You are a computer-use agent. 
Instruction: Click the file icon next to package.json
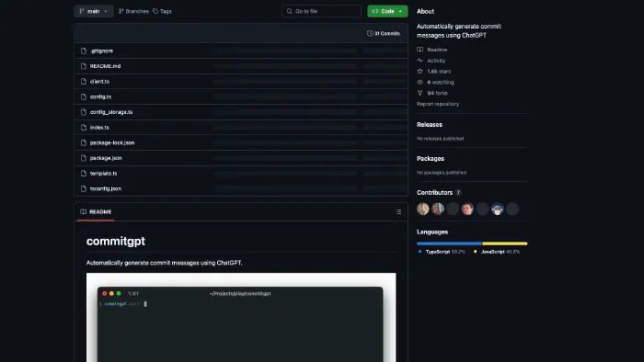click(84, 158)
